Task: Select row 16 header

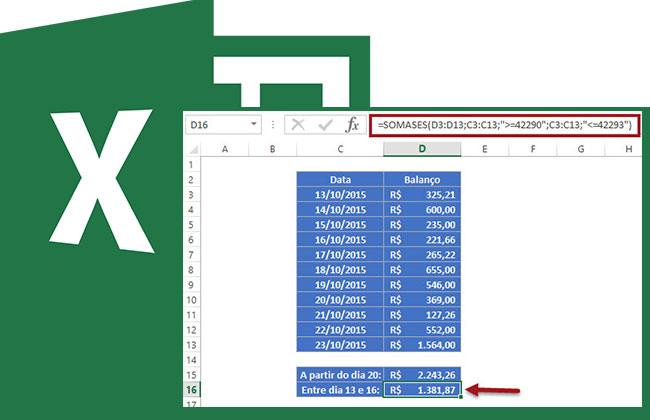Action: pos(192,390)
